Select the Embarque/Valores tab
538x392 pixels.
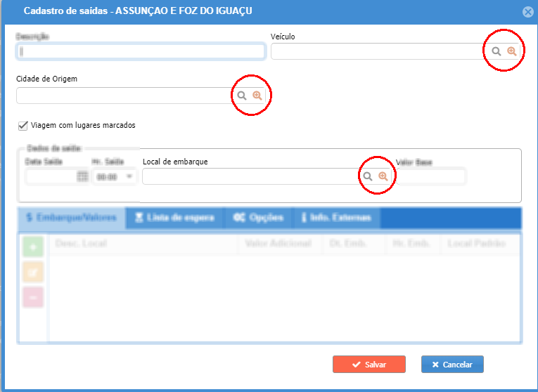coord(72,218)
